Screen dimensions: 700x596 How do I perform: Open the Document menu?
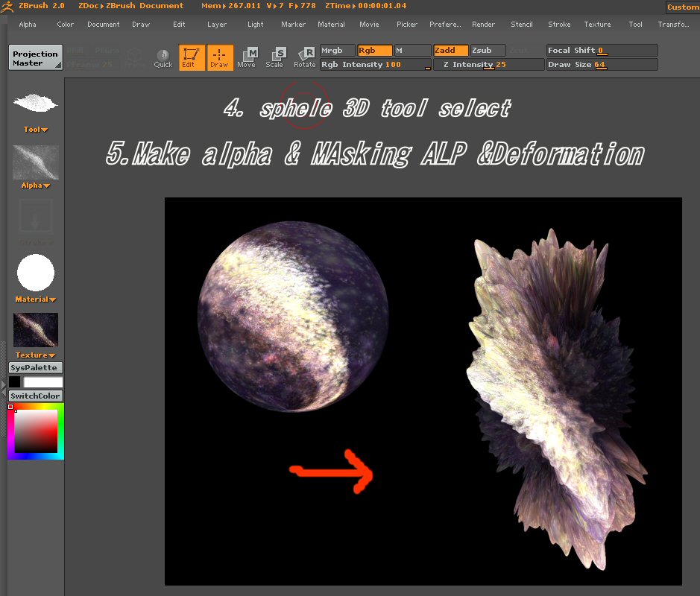pyautogui.click(x=103, y=25)
